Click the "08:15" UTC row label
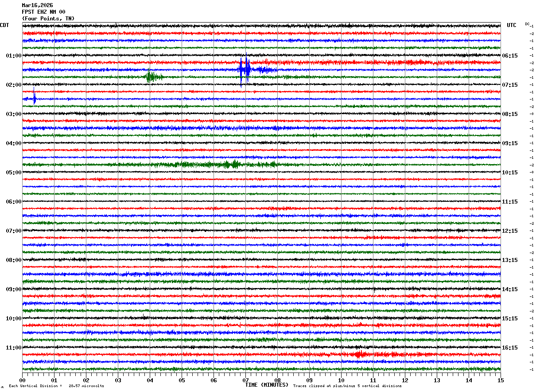536x392 pixels. point(510,114)
